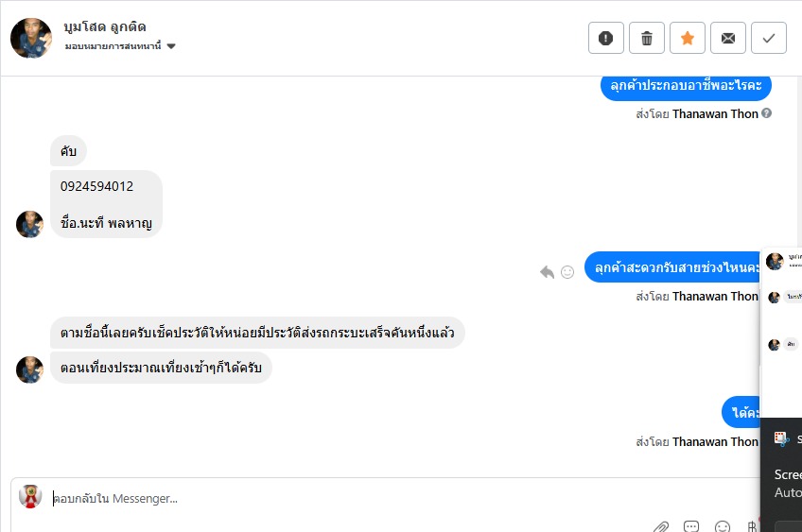Screen dimensions: 802x532
Task: Click the help icon beside Thanawan Thon
Action: 767,113
